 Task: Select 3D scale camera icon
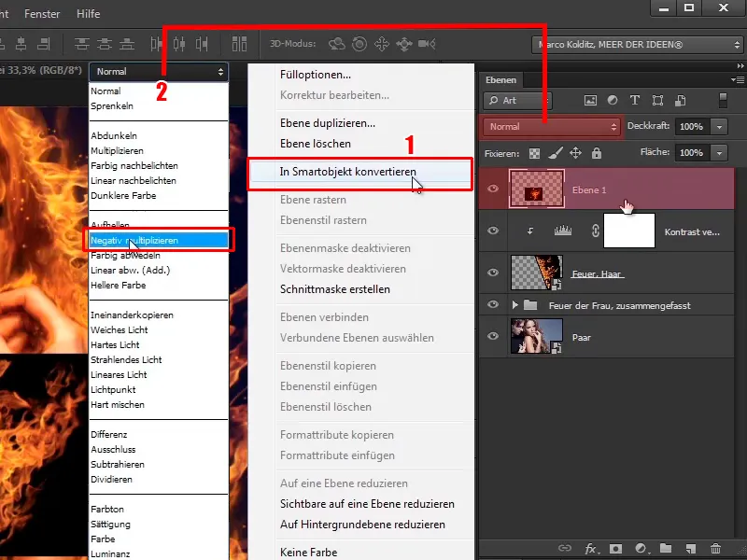coord(427,44)
